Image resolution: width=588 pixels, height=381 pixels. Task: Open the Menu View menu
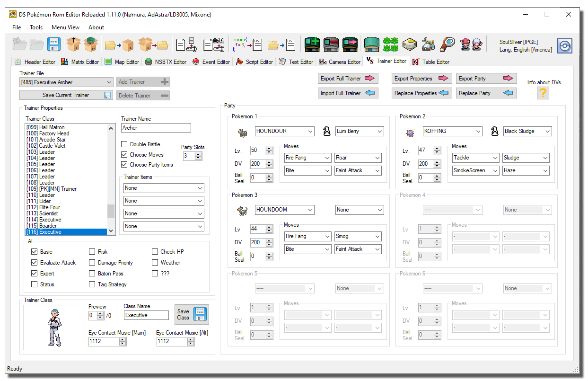[x=66, y=27]
